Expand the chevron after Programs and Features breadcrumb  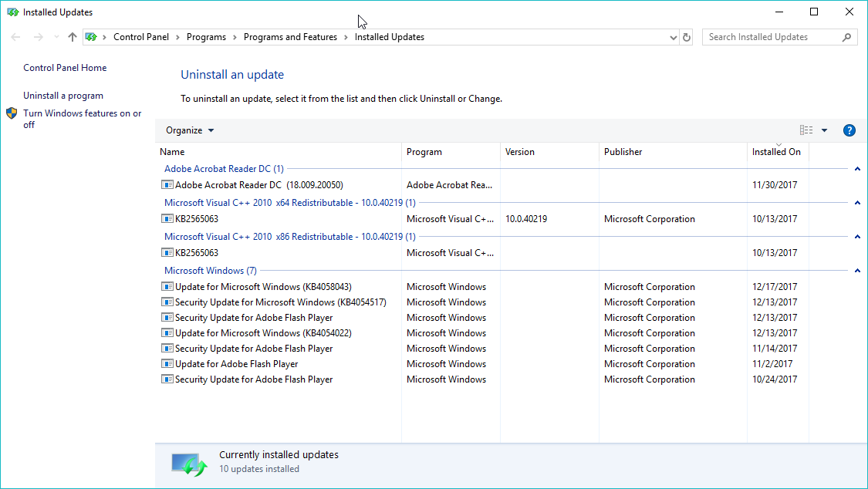pos(346,38)
